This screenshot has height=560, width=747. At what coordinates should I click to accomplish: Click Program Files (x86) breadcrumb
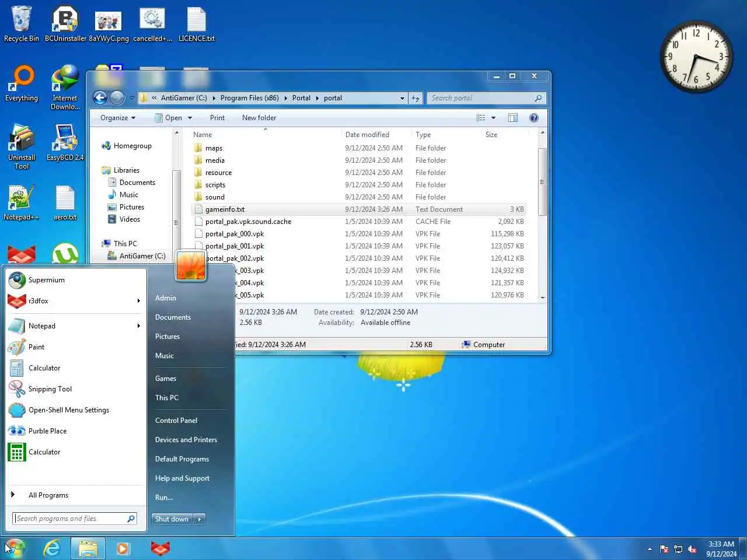coord(250,98)
